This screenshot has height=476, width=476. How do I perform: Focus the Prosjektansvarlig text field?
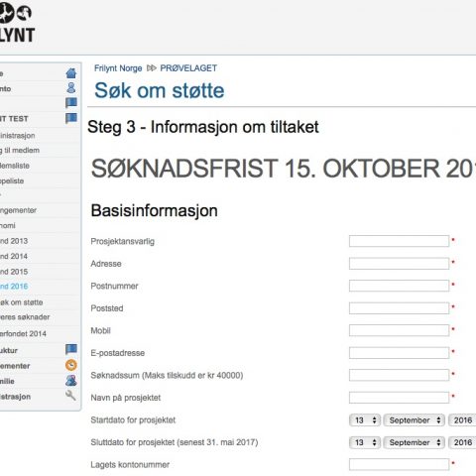399,241
